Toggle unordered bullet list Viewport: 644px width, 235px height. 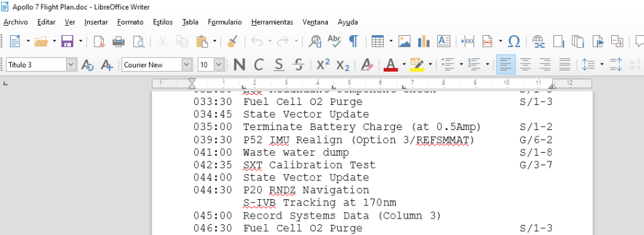448,64
